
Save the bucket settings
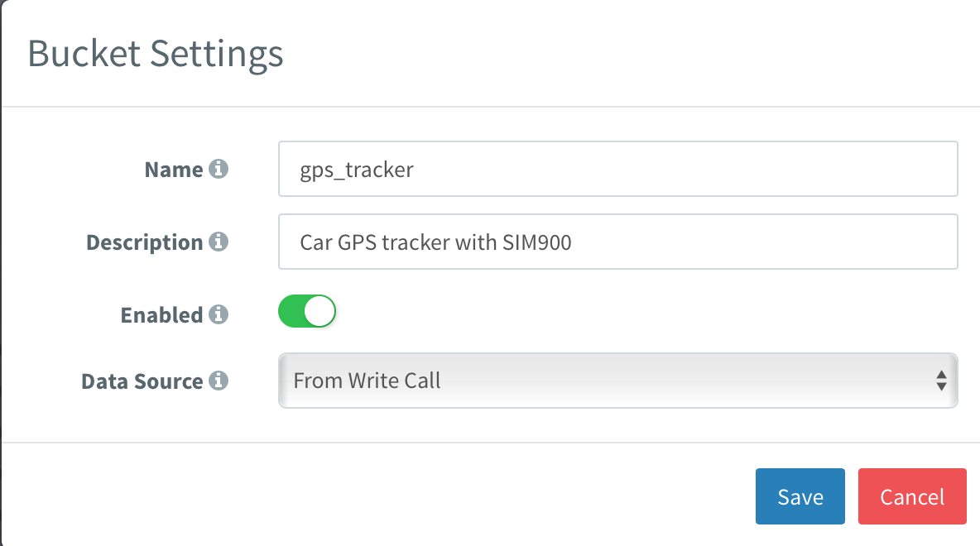[x=799, y=496]
